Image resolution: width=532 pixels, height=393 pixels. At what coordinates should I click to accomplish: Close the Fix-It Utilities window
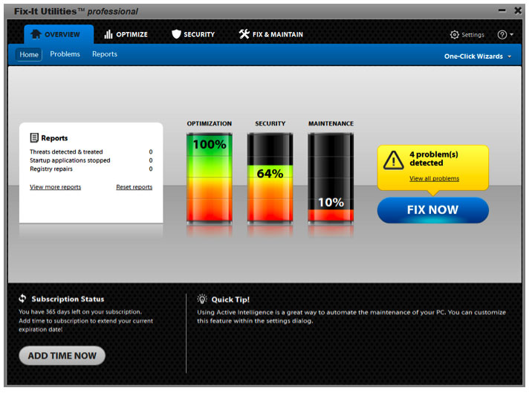pyautogui.click(x=518, y=10)
